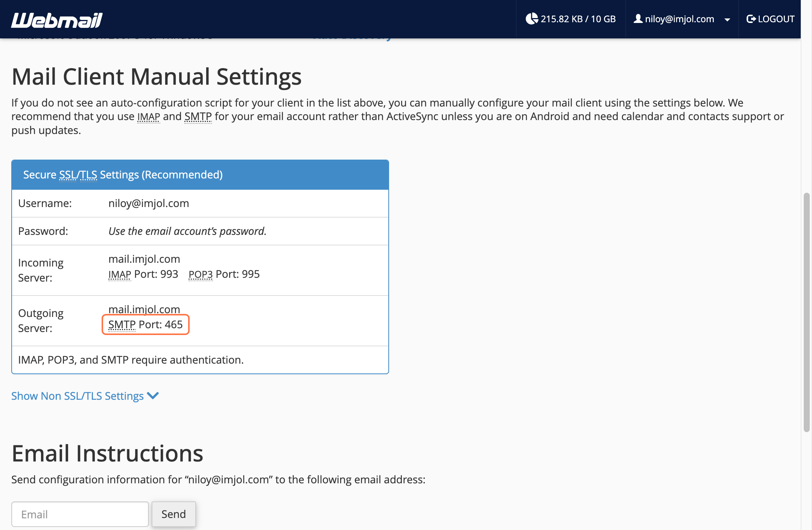Image resolution: width=812 pixels, height=530 pixels.
Task: Click the 'Username:' label
Action: (45, 203)
